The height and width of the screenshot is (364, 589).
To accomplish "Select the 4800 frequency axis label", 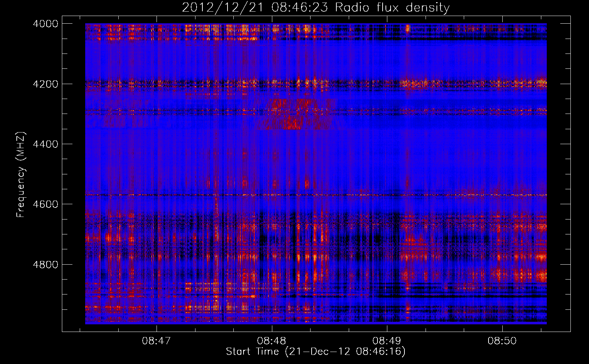I will [x=46, y=264].
